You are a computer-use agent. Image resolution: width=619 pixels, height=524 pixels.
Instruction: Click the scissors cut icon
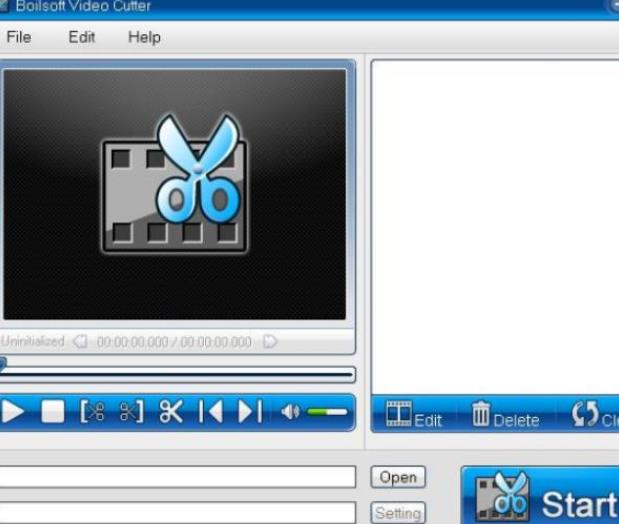point(171,411)
